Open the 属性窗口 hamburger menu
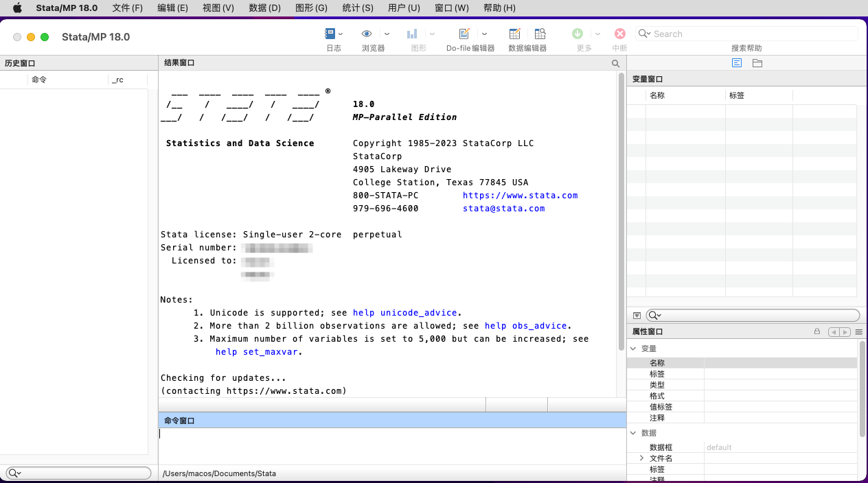 coord(858,332)
